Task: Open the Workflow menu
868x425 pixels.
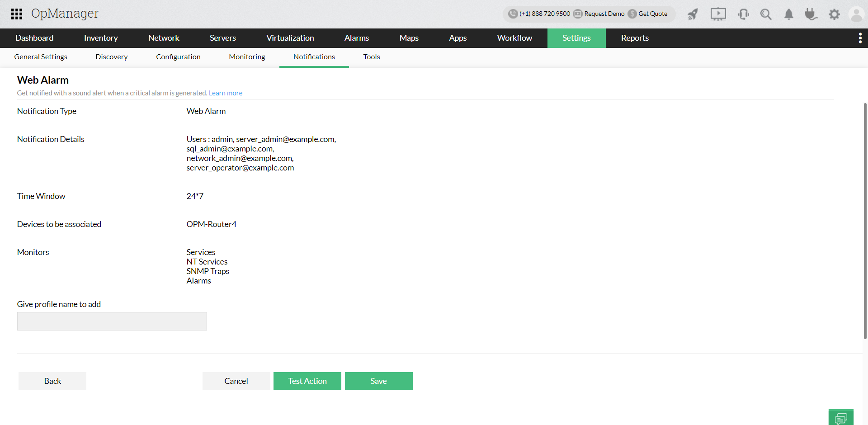Action: click(514, 38)
